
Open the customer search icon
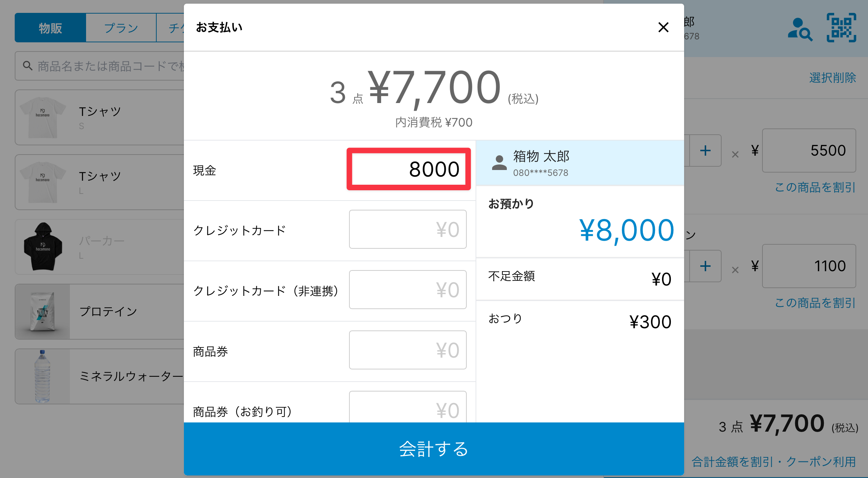800,29
